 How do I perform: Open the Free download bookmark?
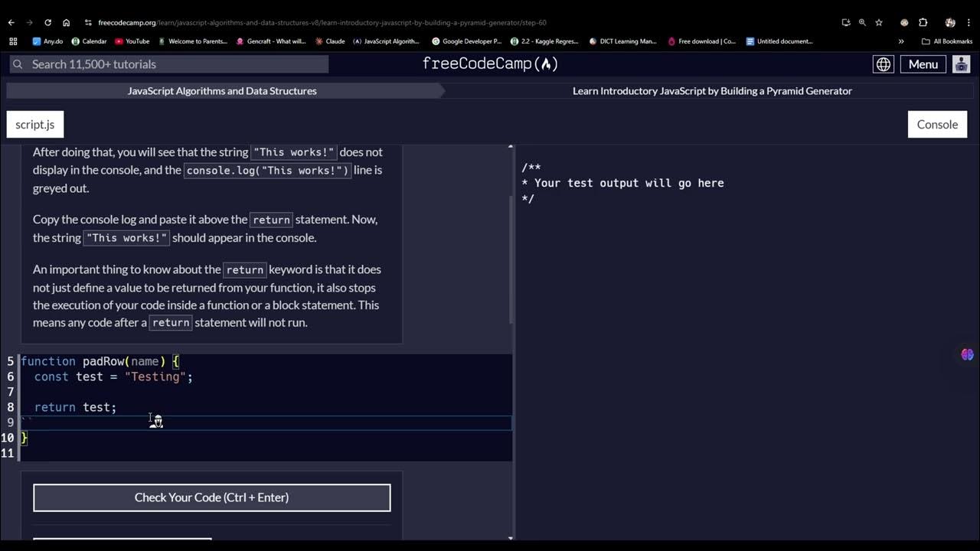pos(702,41)
